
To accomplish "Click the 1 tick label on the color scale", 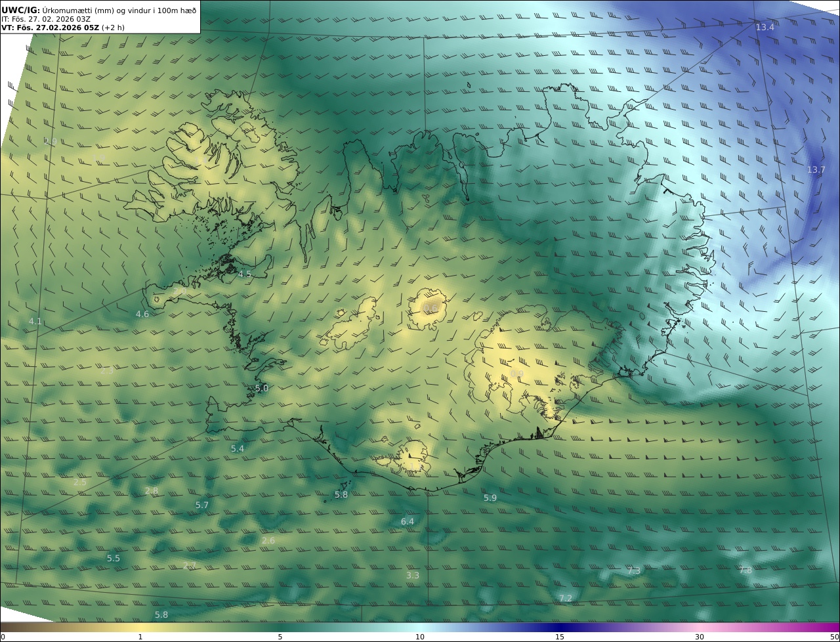I will click(x=140, y=637).
